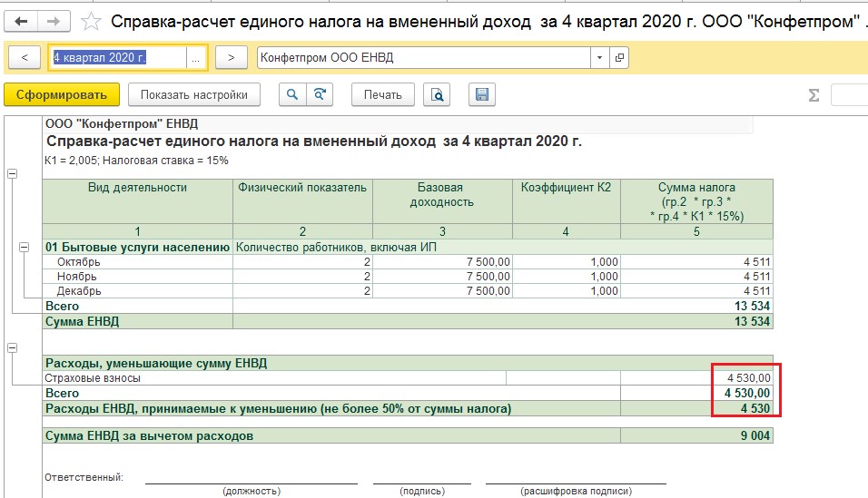Open print preview icon

(x=437, y=94)
